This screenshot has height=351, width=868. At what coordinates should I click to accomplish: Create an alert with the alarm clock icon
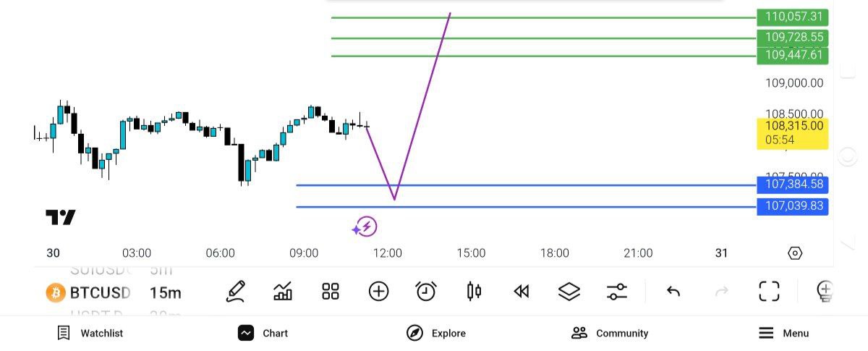426,292
